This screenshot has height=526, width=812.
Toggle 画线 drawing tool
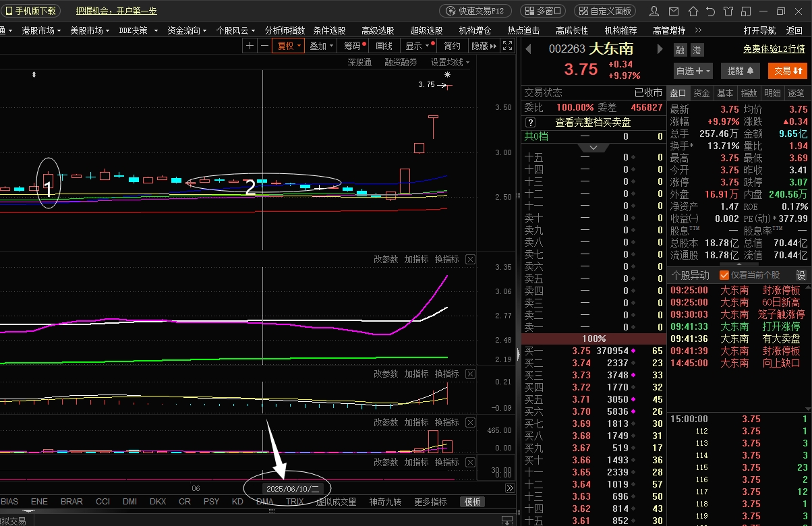tap(384, 46)
